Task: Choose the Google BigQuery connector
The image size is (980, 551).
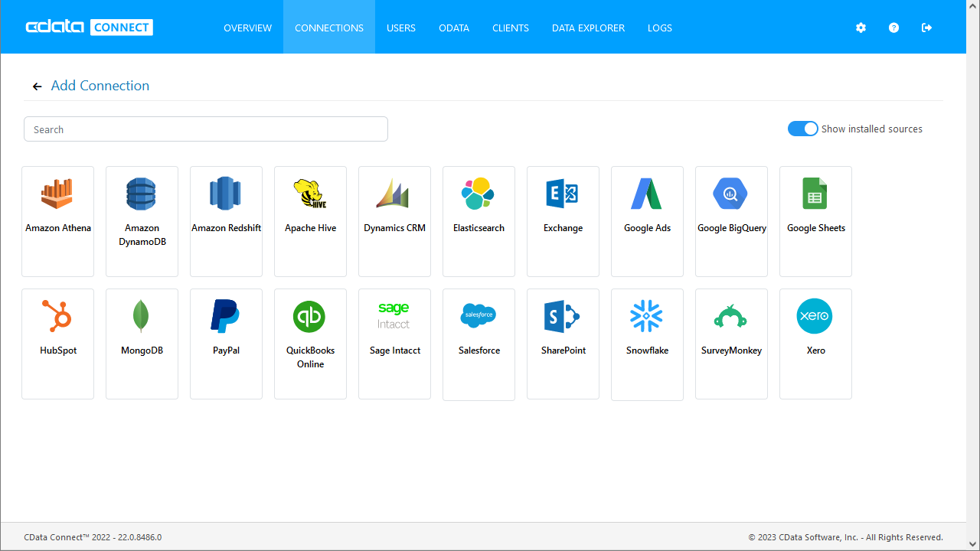Action: coord(731,221)
